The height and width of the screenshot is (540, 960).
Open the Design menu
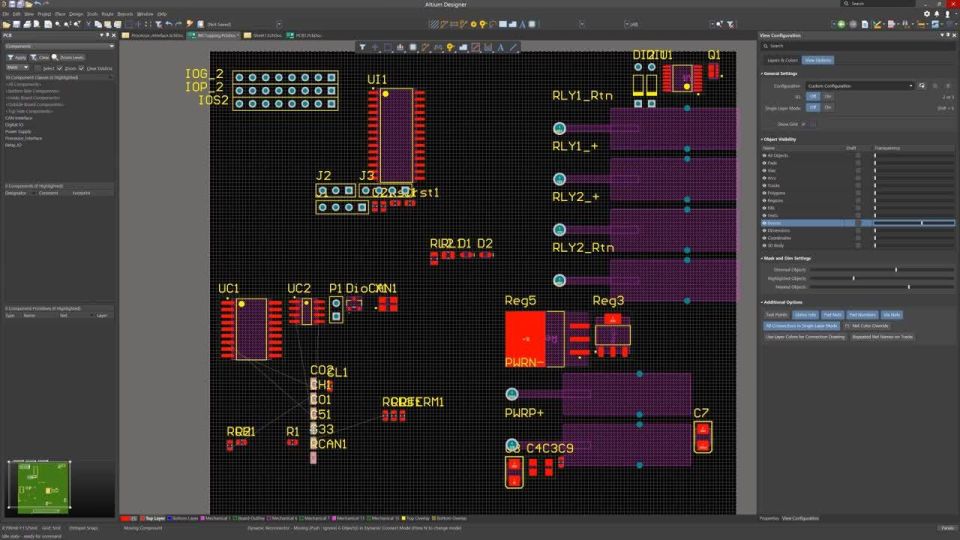[x=75, y=13]
